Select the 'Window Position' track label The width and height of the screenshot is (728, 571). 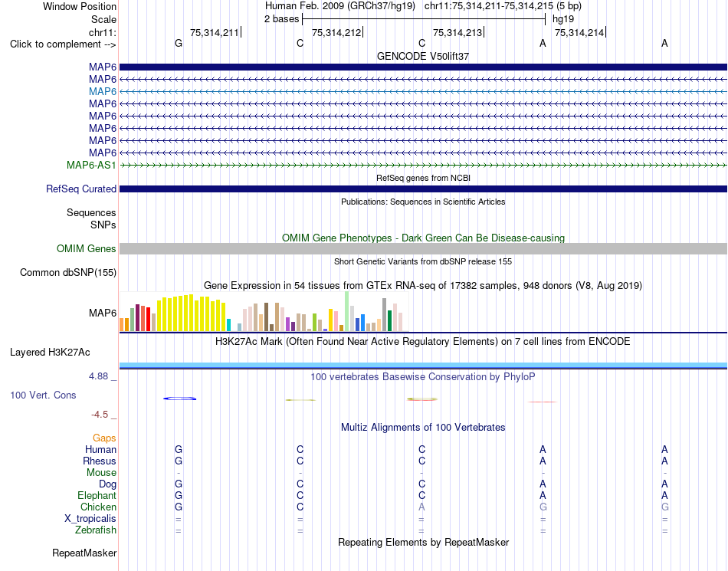[x=80, y=6]
